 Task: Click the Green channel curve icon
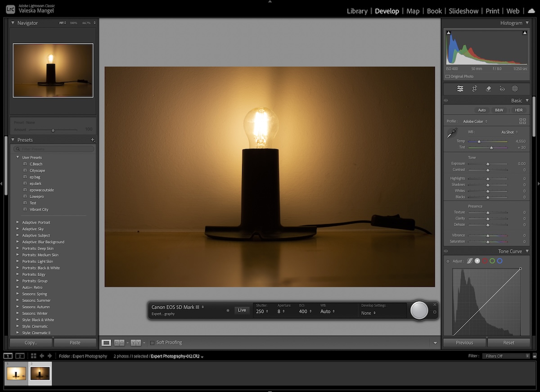coord(492,261)
